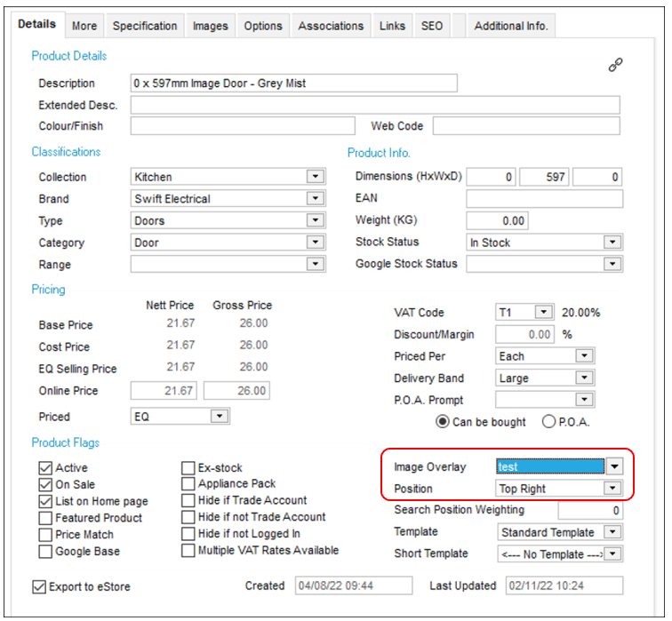The image size is (672, 621).
Task: Select the P.O.A. radio button
Action: coord(549,422)
